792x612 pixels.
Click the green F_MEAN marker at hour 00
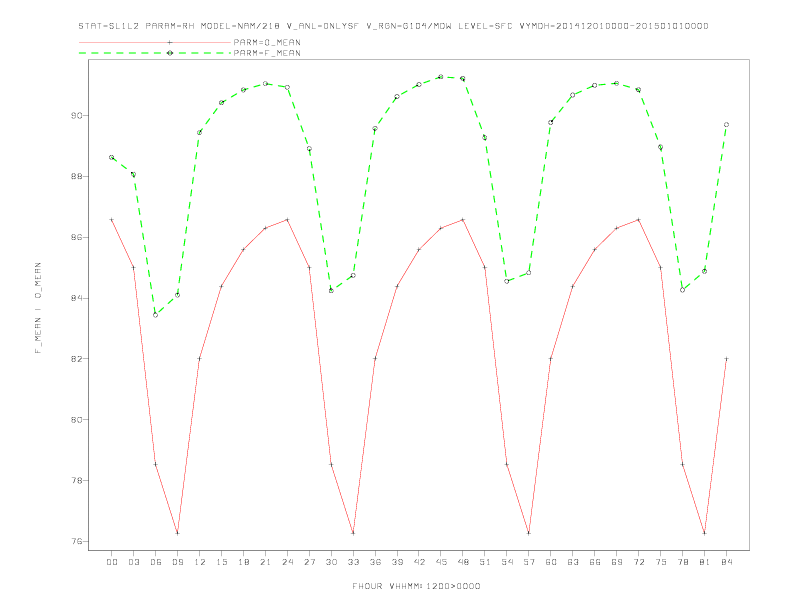point(112,158)
